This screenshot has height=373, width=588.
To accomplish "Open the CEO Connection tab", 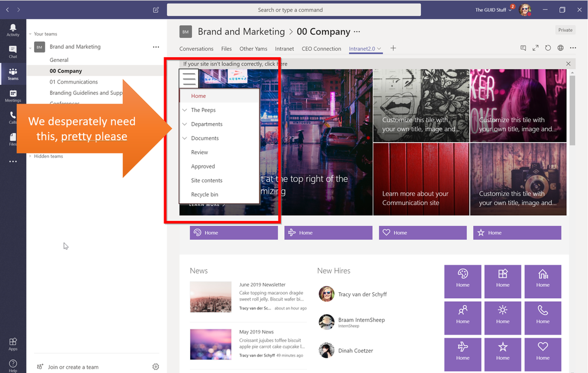I will (321, 48).
